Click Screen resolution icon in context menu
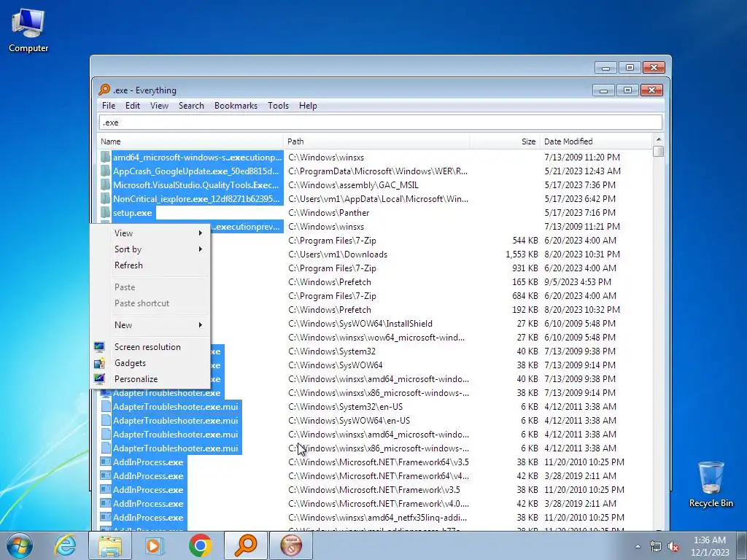Image resolution: width=747 pixels, height=560 pixels. click(99, 346)
